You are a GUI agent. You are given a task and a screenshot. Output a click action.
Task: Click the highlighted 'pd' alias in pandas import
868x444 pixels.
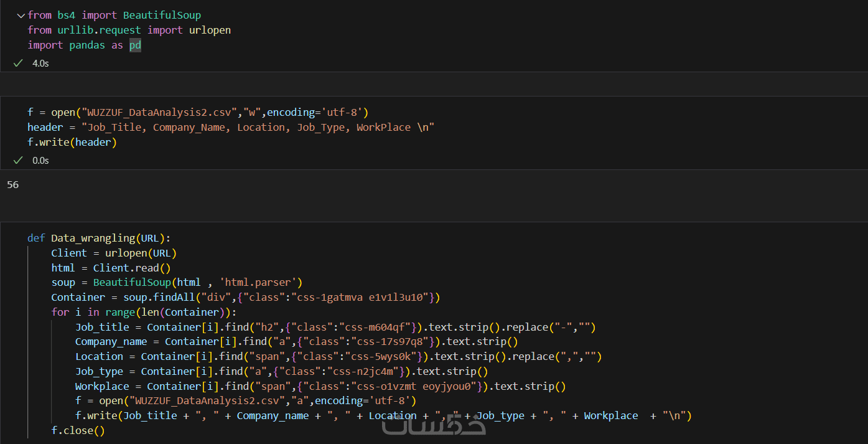tap(135, 45)
